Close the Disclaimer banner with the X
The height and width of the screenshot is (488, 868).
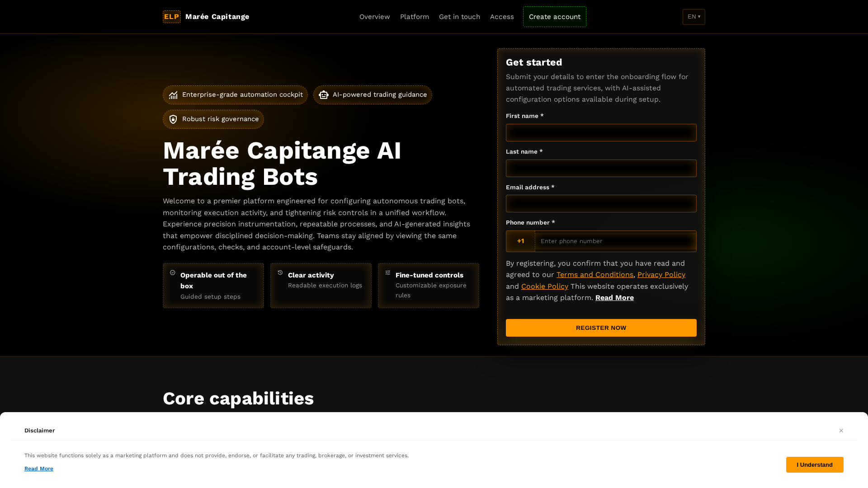coord(841,431)
